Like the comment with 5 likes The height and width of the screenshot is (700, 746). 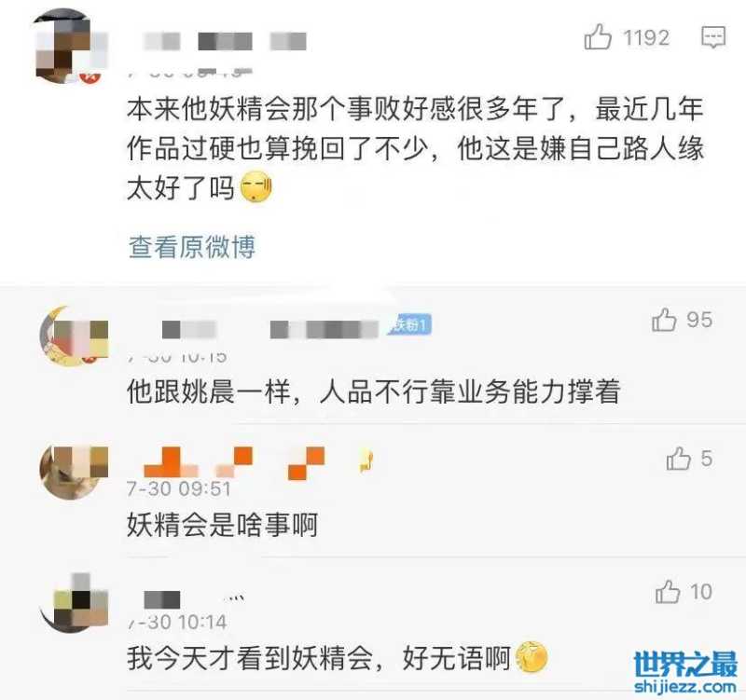[679, 459]
